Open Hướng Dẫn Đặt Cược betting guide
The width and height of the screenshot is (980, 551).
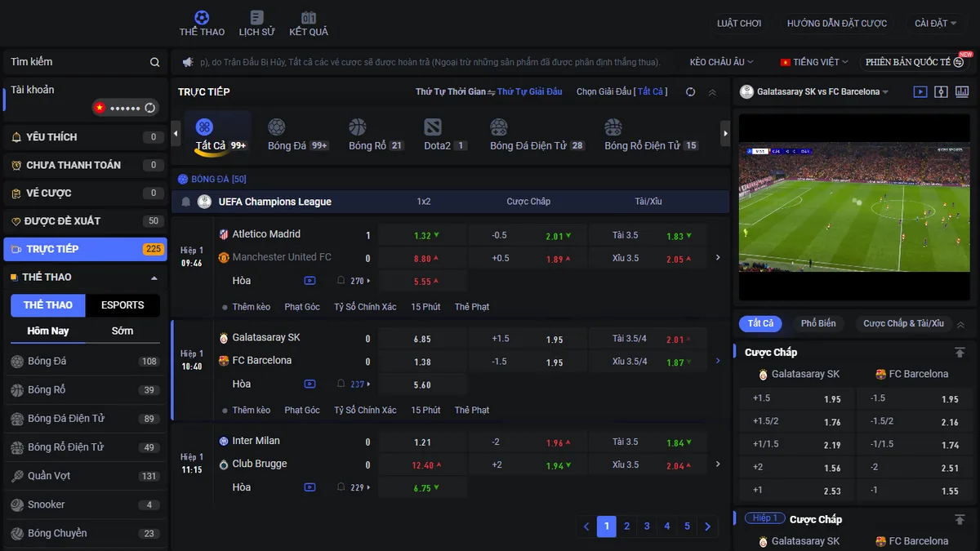837,24
